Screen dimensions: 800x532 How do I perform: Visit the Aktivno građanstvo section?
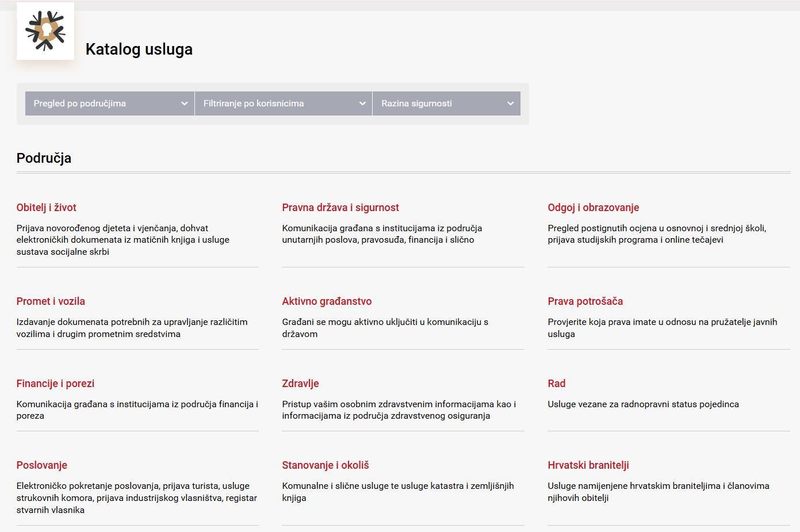coord(327,301)
